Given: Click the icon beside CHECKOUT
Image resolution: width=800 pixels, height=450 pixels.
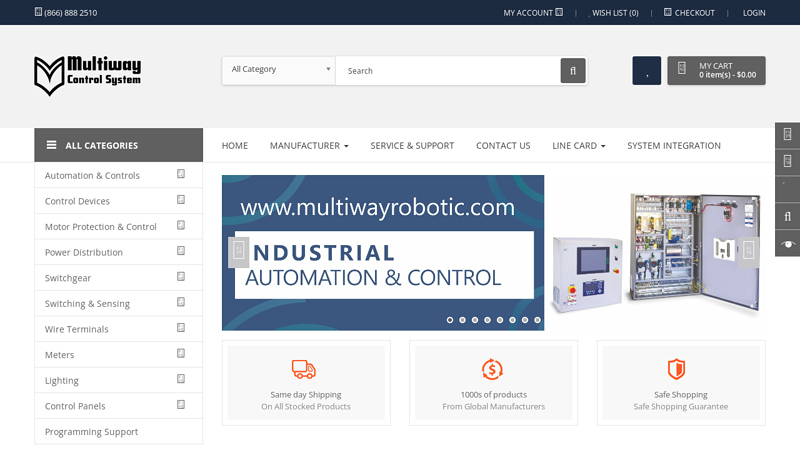Looking at the screenshot, I should (668, 12).
